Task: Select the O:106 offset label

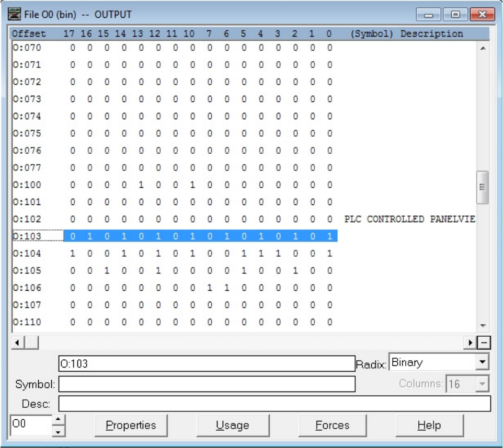Action: pos(27,288)
